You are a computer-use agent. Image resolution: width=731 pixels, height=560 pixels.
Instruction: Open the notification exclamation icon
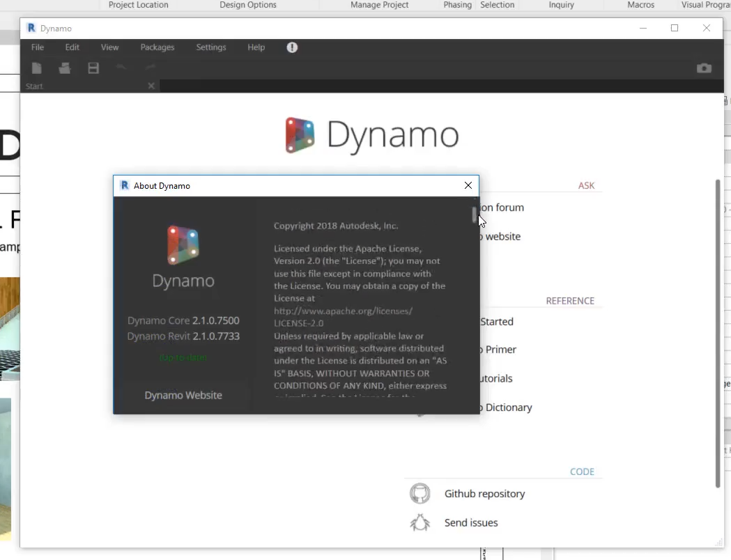pos(292,47)
